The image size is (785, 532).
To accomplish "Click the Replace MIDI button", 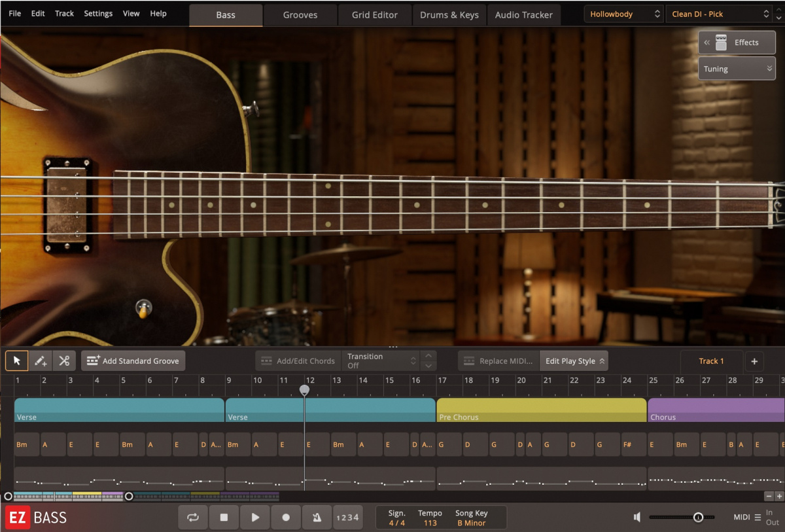I will [498, 361].
